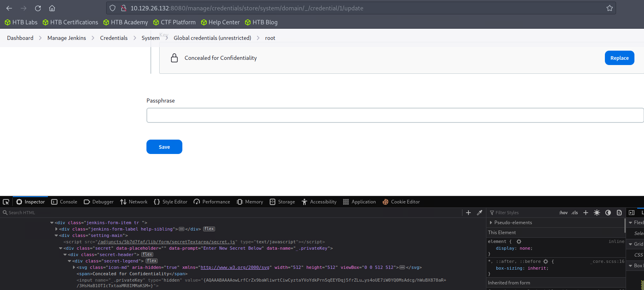Collapse the secret-legend div node

[x=69, y=261]
